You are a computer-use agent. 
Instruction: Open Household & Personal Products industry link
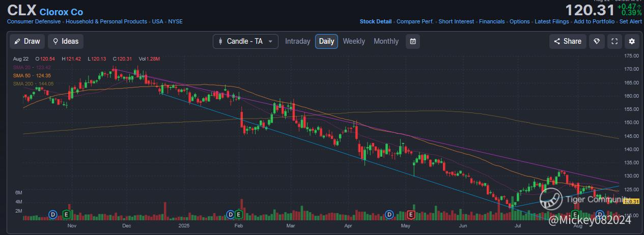pyautogui.click(x=106, y=21)
